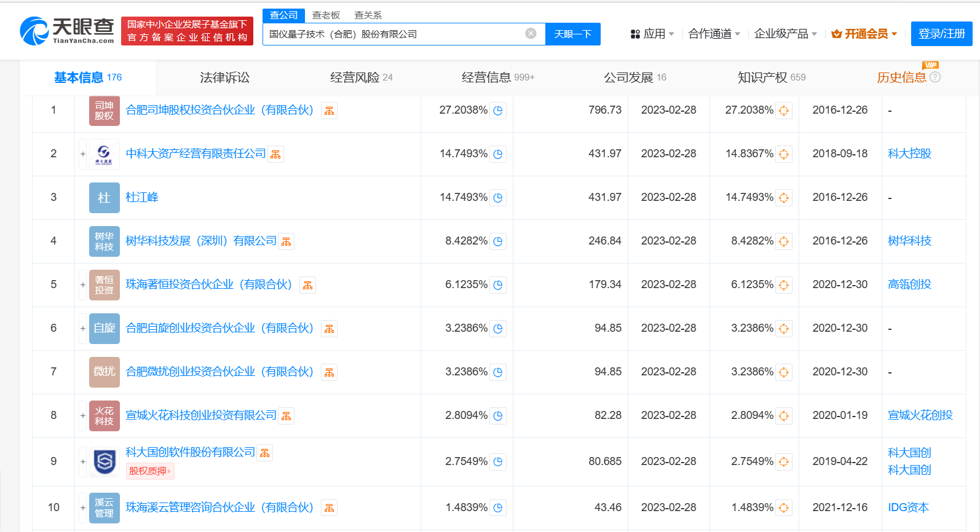Viewport: 980px width, 532px height.
Task: Open equity structure icon for 合肥司坤股权投资合伙企业
Action: (330, 111)
